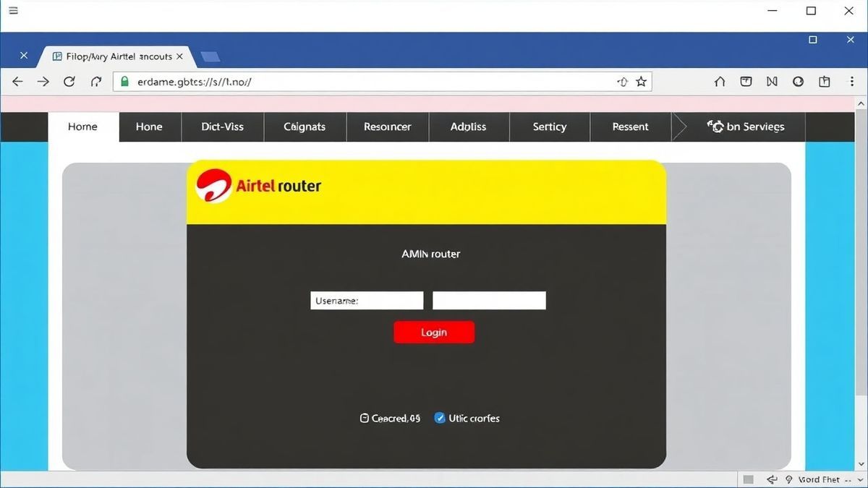868x488 pixels.
Task: Click the tab favicon icon
Action: [58, 56]
